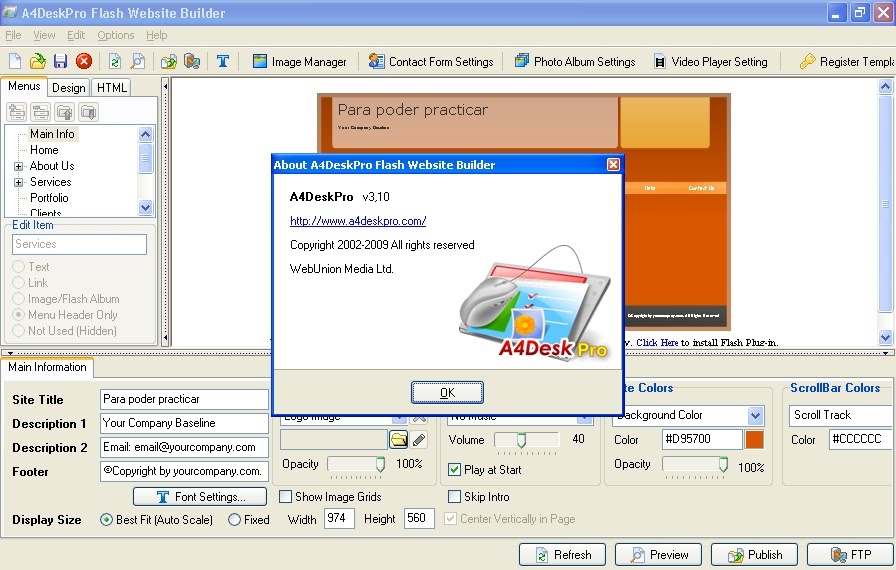Image resolution: width=896 pixels, height=570 pixels.
Task: Click the preview area scroll-up arrow
Action: (885, 87)
